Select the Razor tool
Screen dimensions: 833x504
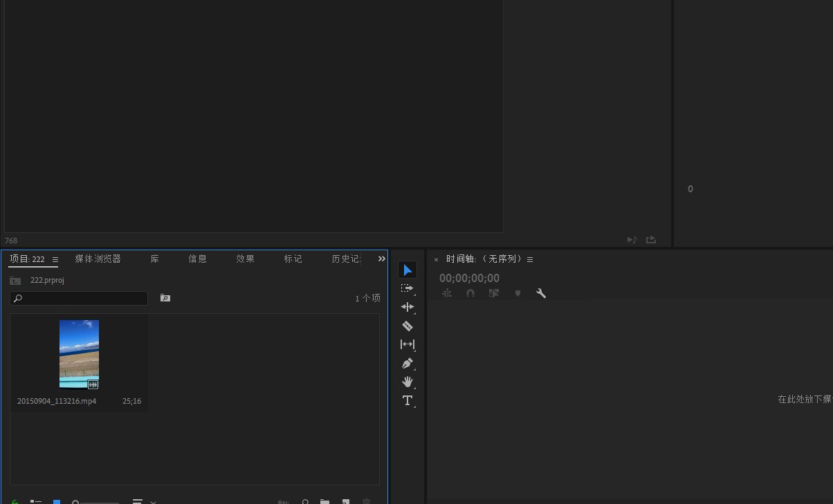[408, 326]
